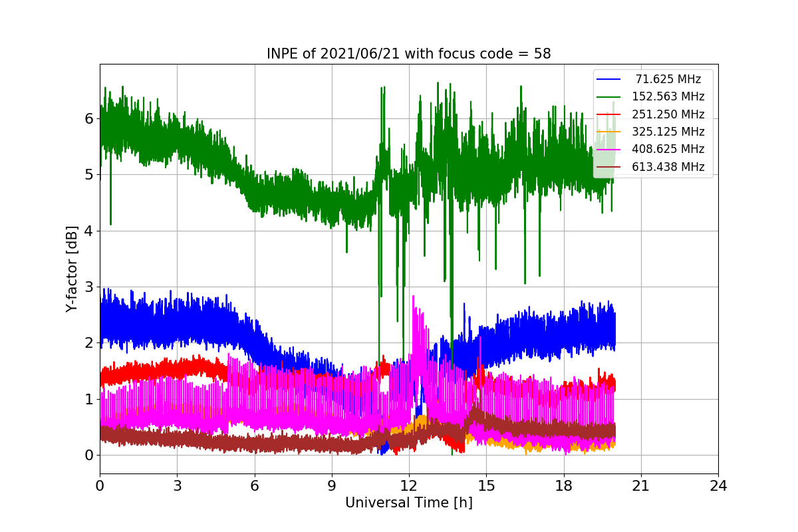Viewport: 798px width, 532px height.
Task: Click the x-axis tick label '15'
Action: tap(486, 486)
